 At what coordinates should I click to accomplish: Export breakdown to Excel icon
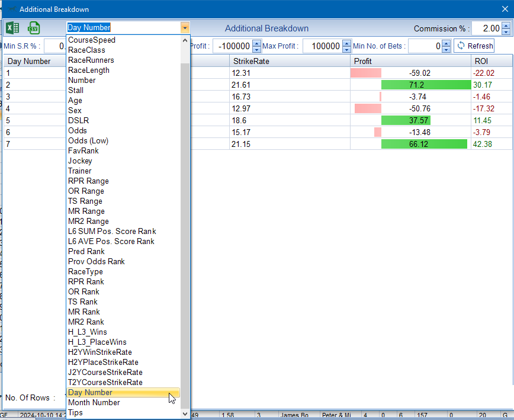[12, 28]
